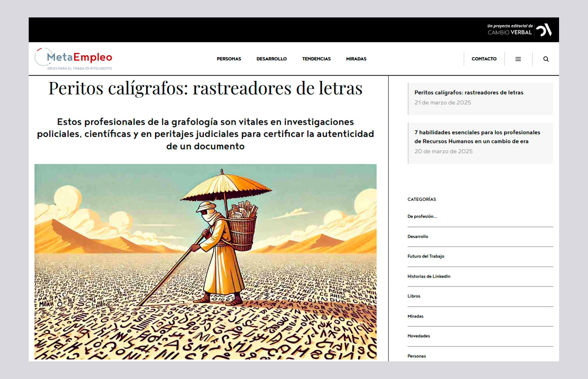The height and width of the screenshot is (379, 588).
Task: Open the Personas menu item
Action: (229, 59)
